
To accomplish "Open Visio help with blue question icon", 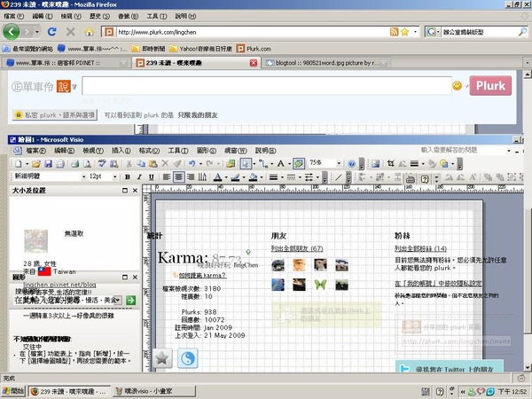I will tap(351, 164).
